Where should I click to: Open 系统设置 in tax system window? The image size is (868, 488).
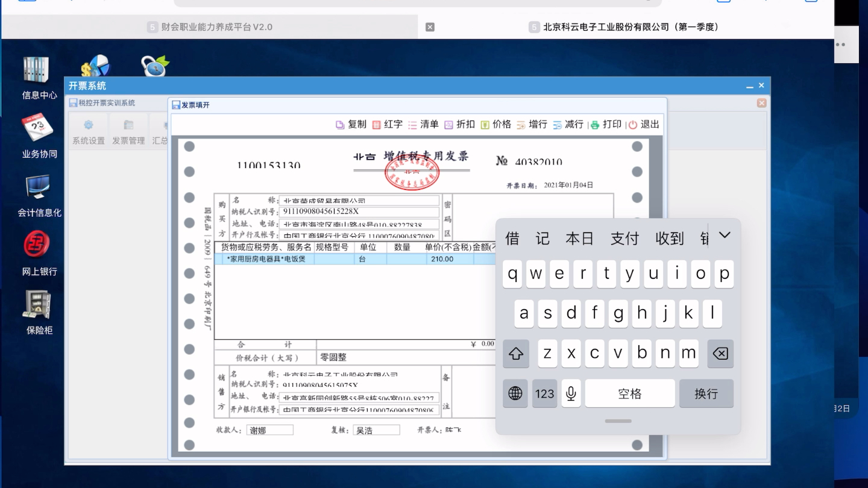pyautogui.click(x=89, y=132)
